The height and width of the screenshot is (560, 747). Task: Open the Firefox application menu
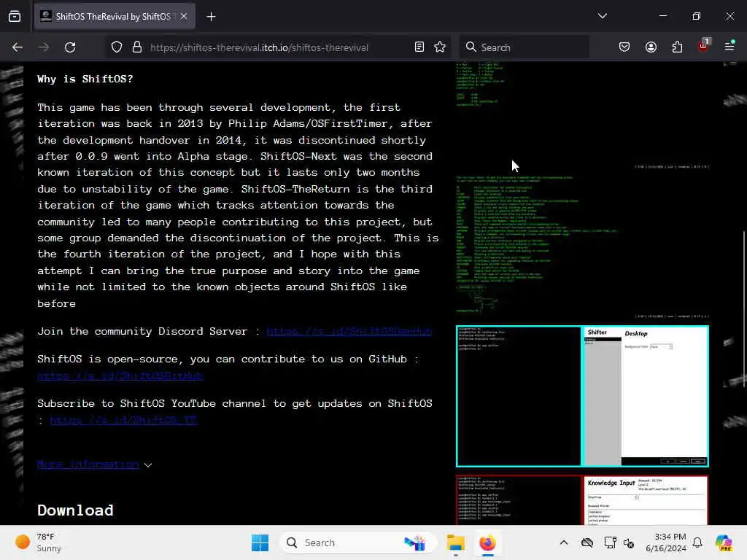[x=729, y=46]
